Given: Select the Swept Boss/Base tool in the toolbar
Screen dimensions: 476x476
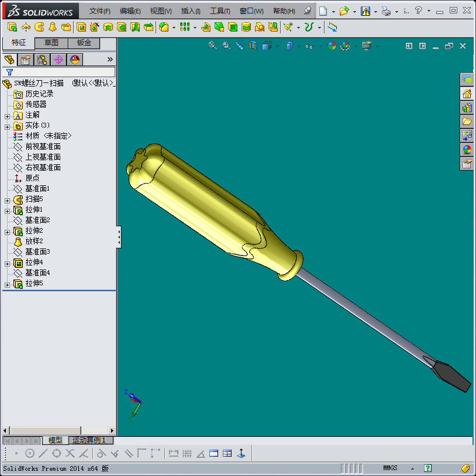Looking at the screenshot, I should pyautogui.click(x=39, y=27).
